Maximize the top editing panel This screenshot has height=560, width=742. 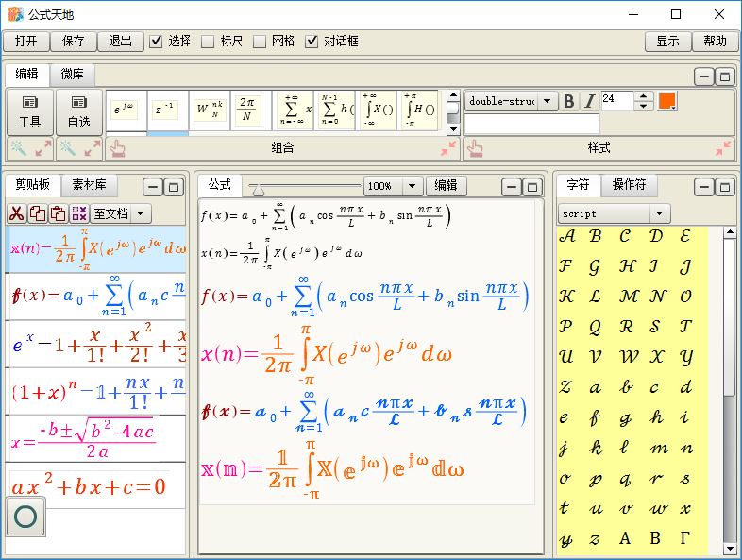tap(724, 76)
